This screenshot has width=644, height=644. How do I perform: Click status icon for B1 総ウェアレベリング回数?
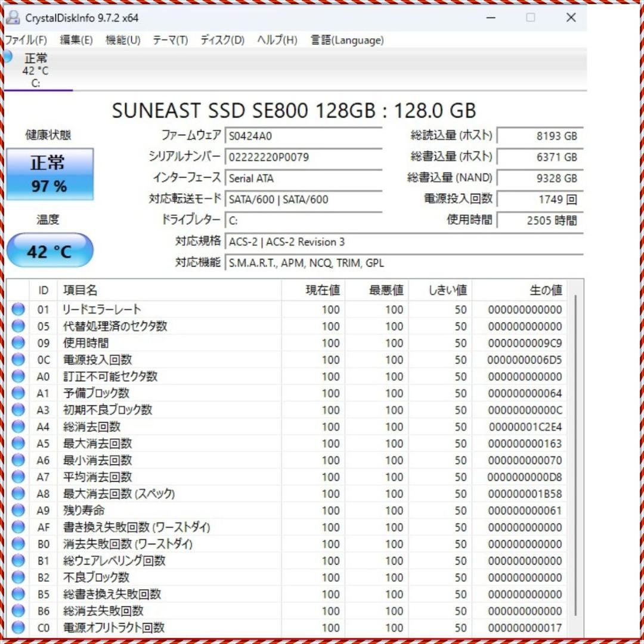18,561
